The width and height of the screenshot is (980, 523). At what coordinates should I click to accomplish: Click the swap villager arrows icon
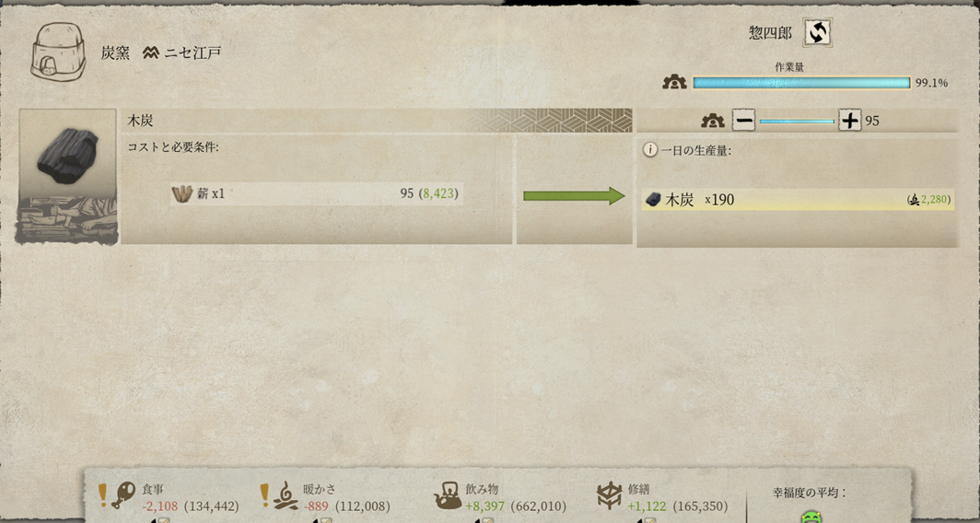pyautogui.click(x=817, y=32)
